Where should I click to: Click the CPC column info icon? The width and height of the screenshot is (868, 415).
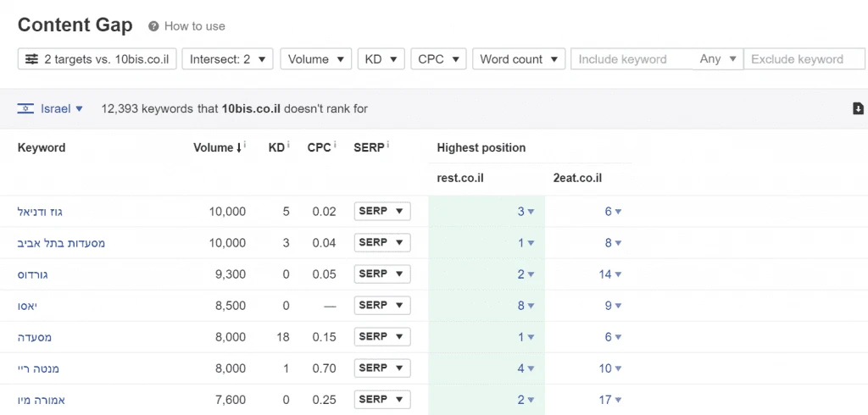click(x=335, y=145)
